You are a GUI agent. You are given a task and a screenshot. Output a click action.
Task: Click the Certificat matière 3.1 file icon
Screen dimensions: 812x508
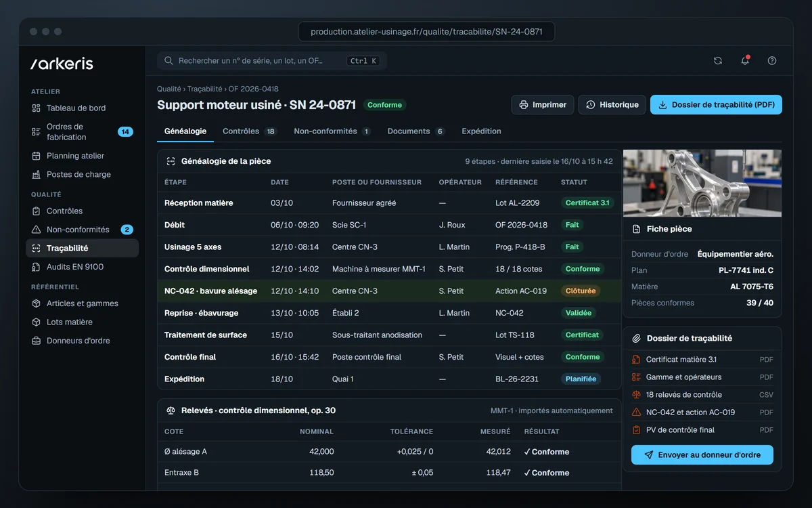click(636, 360)
